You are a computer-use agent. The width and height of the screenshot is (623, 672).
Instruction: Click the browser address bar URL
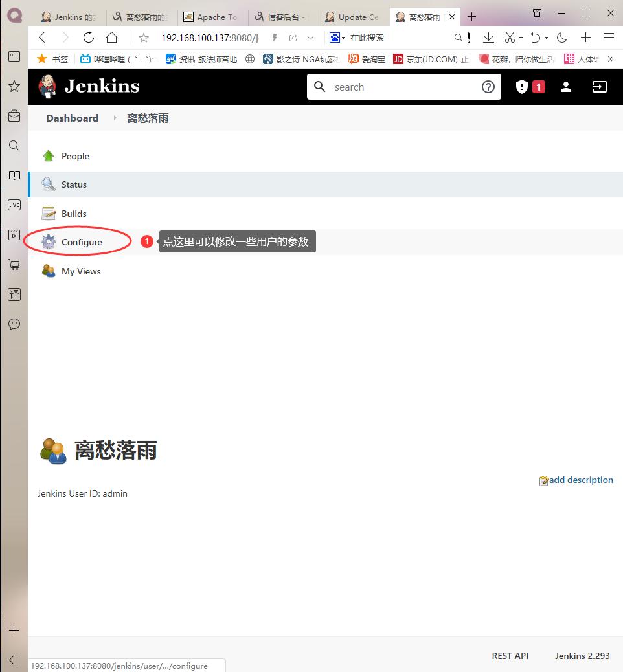pyautogui.click(x=210, y=38)
